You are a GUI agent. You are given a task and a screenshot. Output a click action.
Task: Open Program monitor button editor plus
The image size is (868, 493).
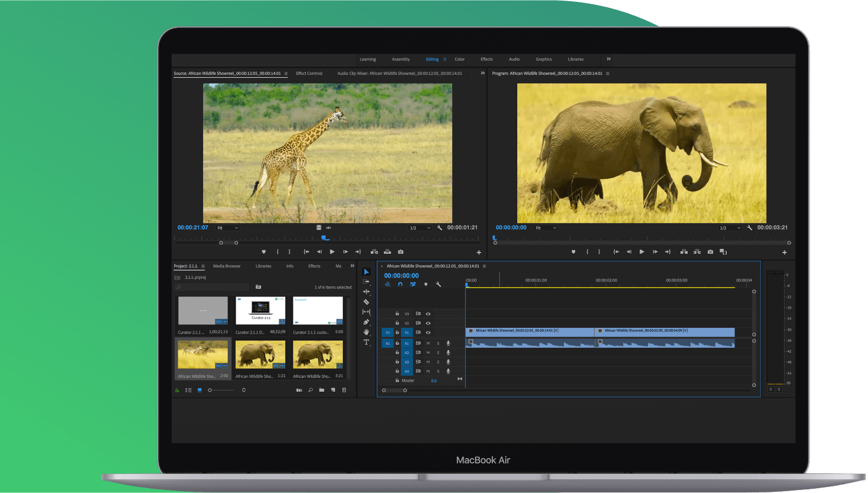click(x=784, y=253)
